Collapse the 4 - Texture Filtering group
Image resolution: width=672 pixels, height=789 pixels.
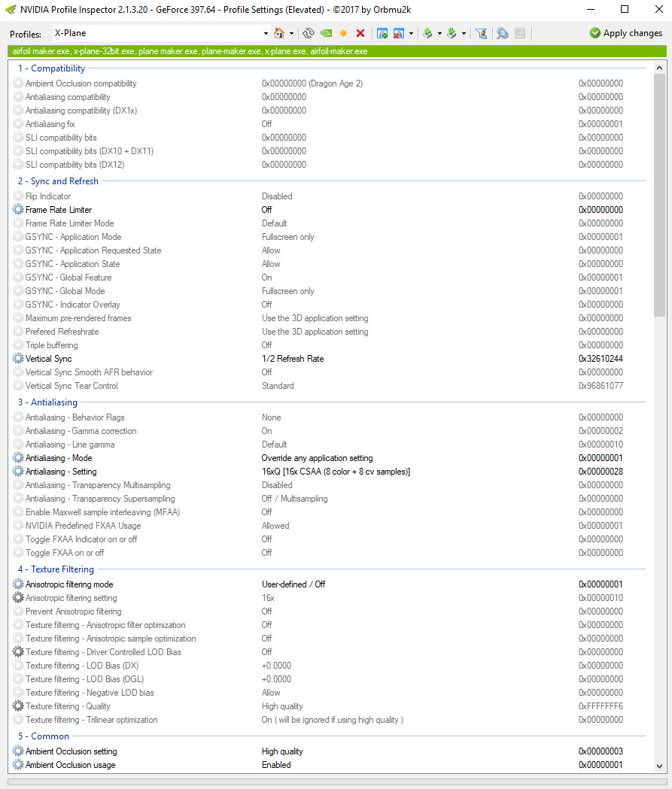point(56,569)
